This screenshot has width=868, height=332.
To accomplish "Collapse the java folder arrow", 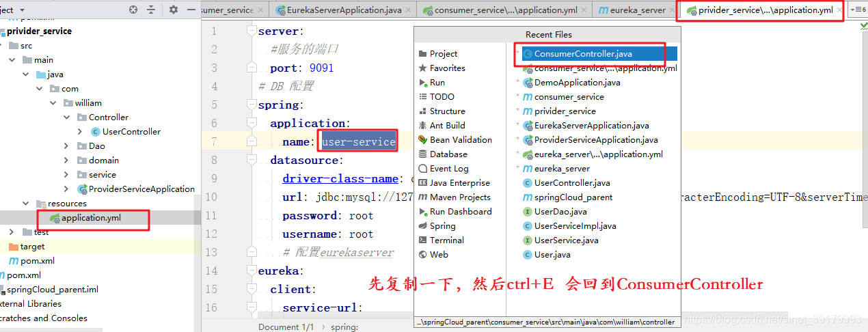I will tap(26, 74).
